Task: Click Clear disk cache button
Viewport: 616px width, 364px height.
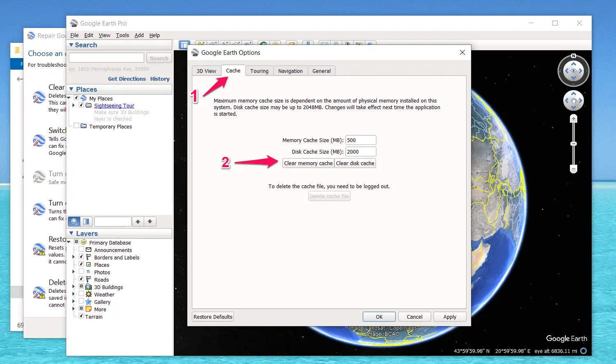Action: click(x=355, y=163)
